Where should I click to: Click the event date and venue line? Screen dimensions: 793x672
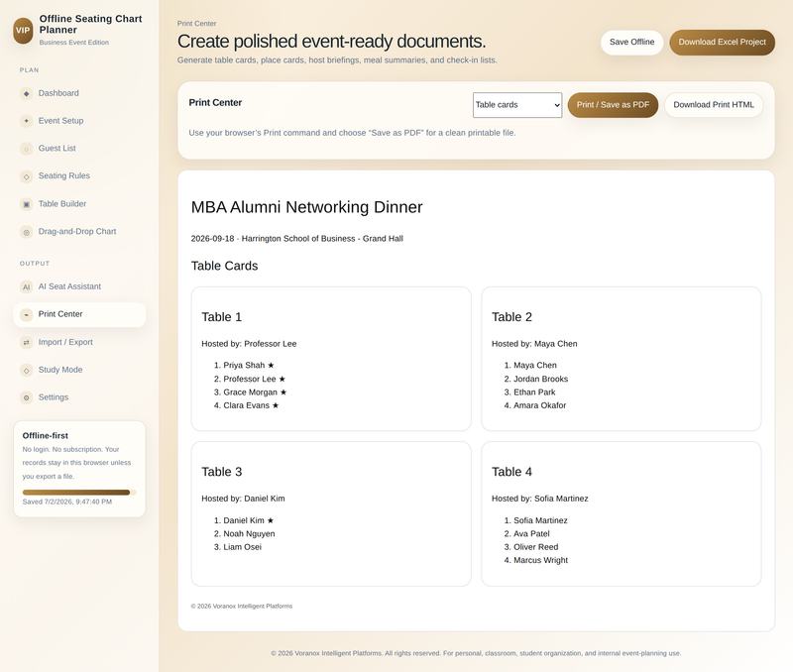(296, 239)
